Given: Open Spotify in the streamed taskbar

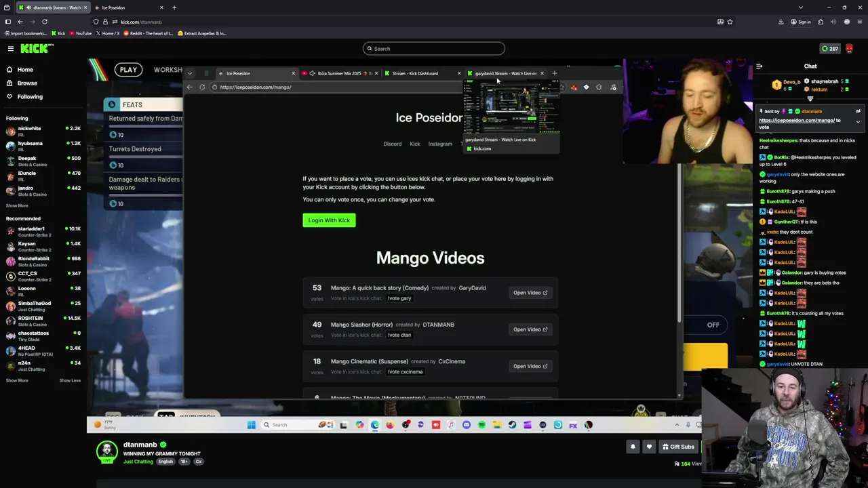Looking at the screenshot, I should 481,425.
